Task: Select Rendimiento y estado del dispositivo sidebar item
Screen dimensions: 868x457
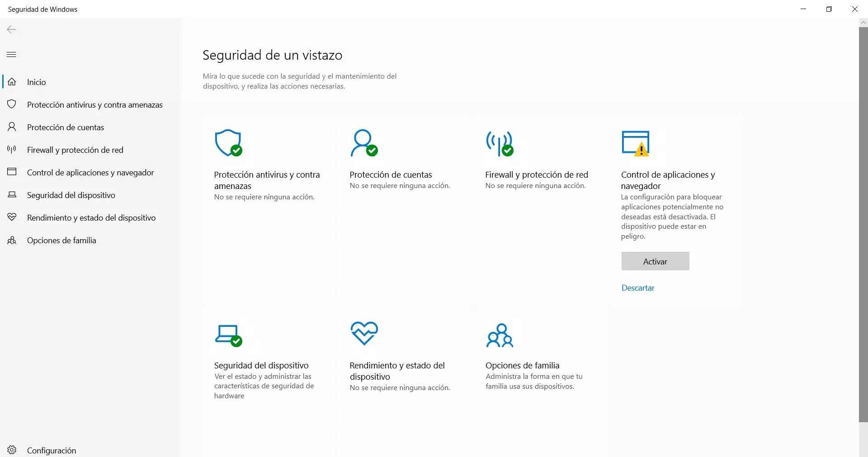Action: [91, 217]
